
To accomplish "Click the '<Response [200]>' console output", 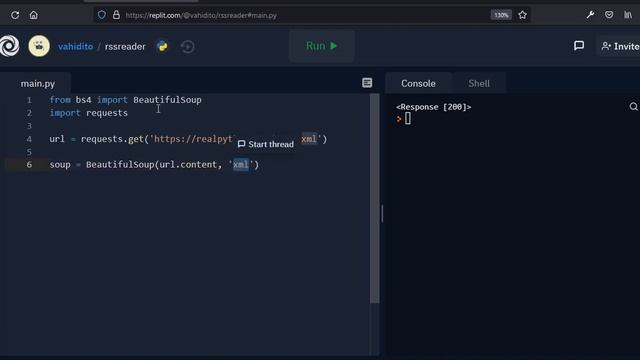I will (x=433, y=107).
